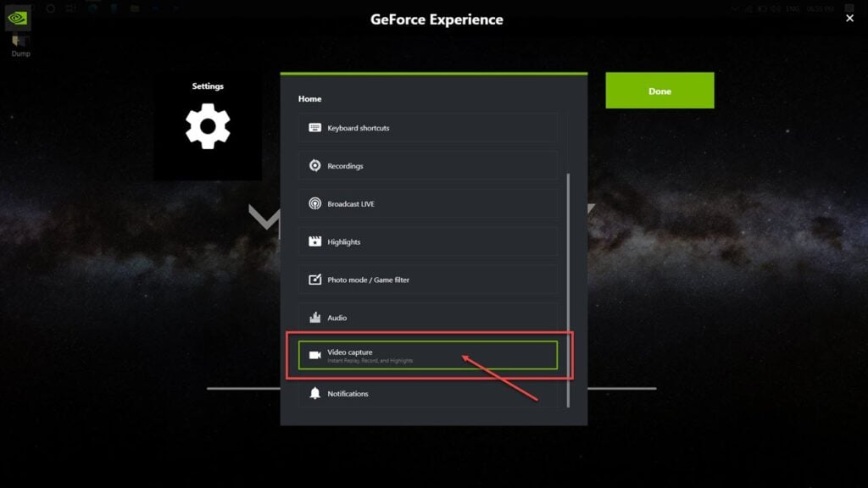Viewport: 868px width, 488px height.
Task: Click the Home heading
Action: [x=309, y=98]
